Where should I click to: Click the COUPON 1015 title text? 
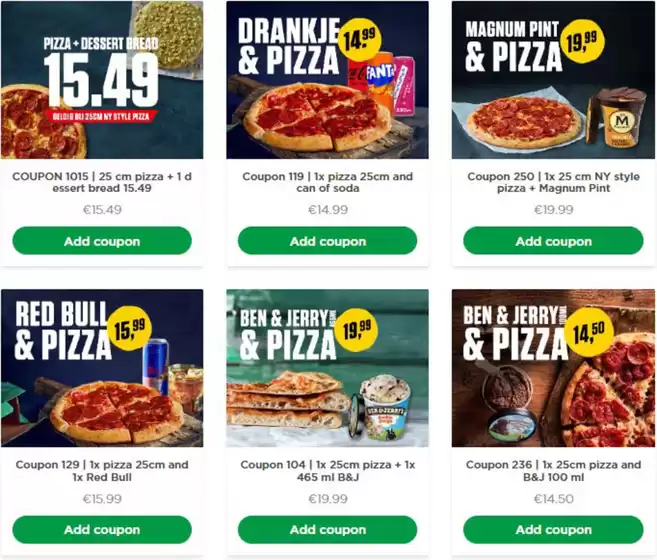[x=102, y=182]
